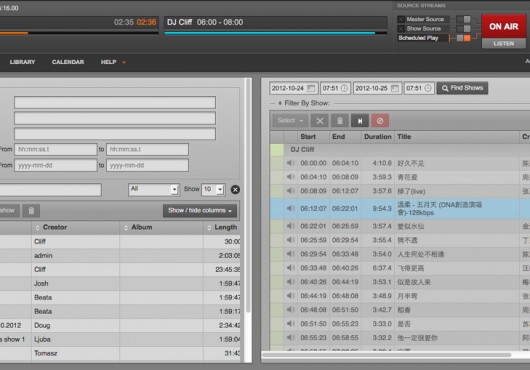Screen dimensions: 530x370
Task: Select the DJ Cliff show header row
Action: 400,150
